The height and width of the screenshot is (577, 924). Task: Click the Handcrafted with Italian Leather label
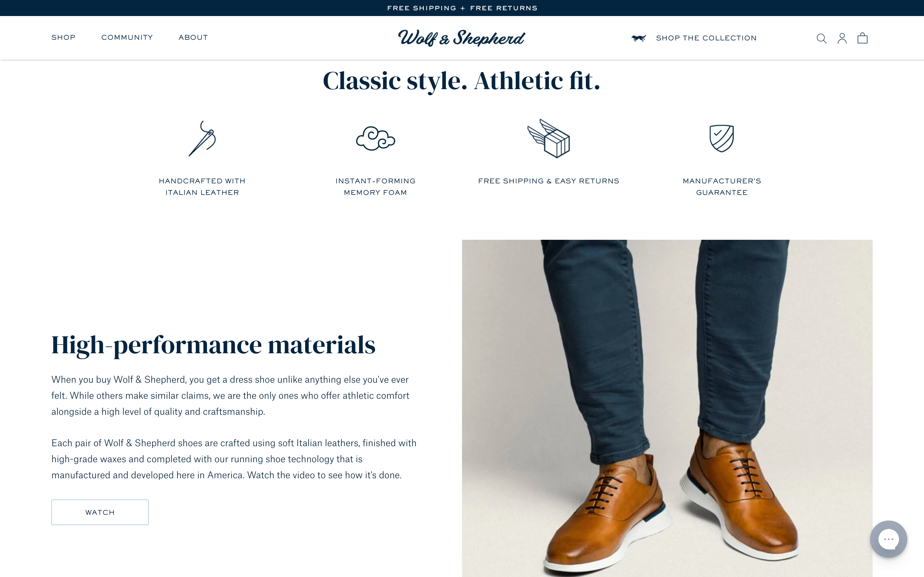point(202,187)
